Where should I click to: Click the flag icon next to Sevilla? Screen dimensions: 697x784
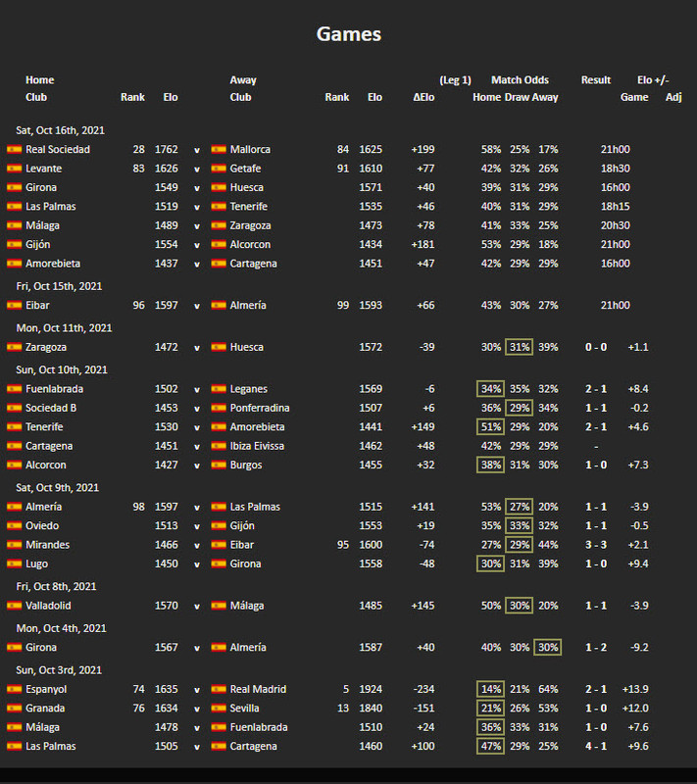[x=219, y=709]
